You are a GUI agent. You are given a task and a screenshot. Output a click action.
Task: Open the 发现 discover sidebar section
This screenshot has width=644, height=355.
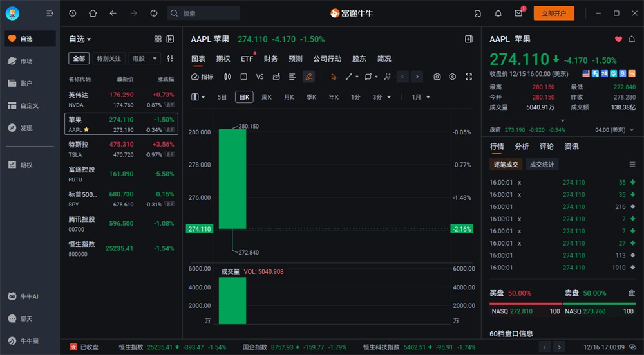pyautogui.click(x=30, y=128)
